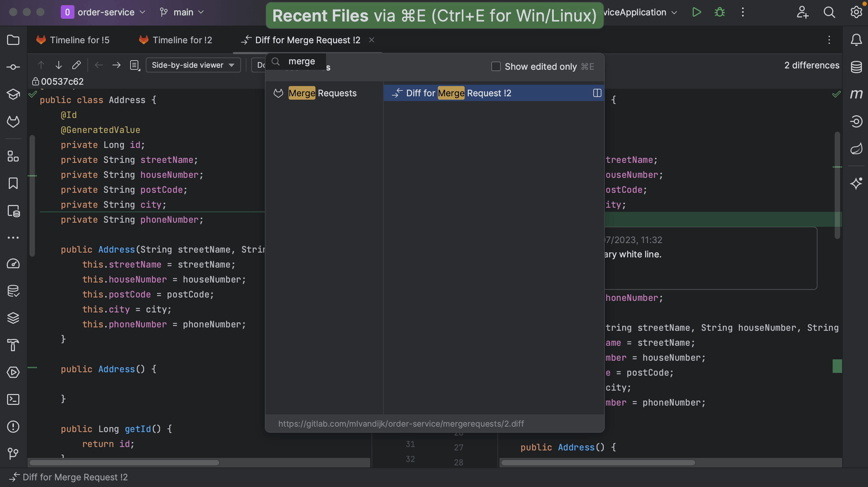Click the Debug bug icon

tap(719, 12)
